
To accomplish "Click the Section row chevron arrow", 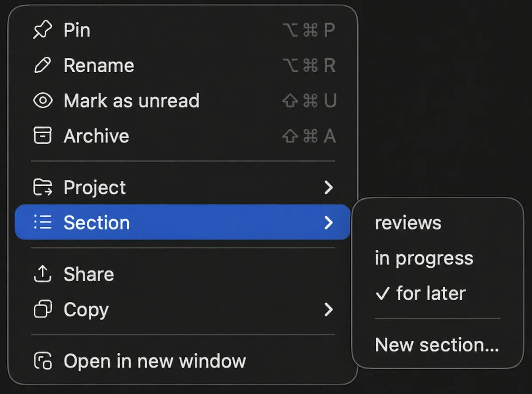I will (328, 222).
